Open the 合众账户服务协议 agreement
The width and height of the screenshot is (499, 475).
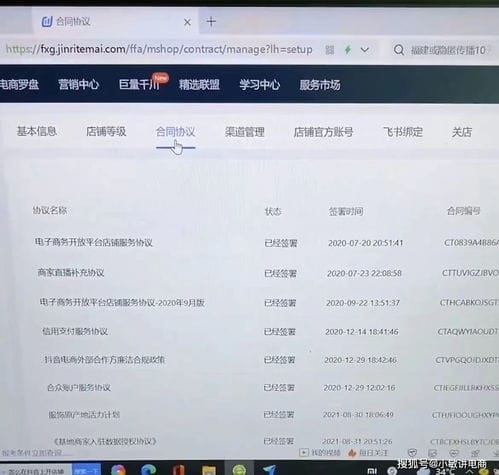[79, 387]
